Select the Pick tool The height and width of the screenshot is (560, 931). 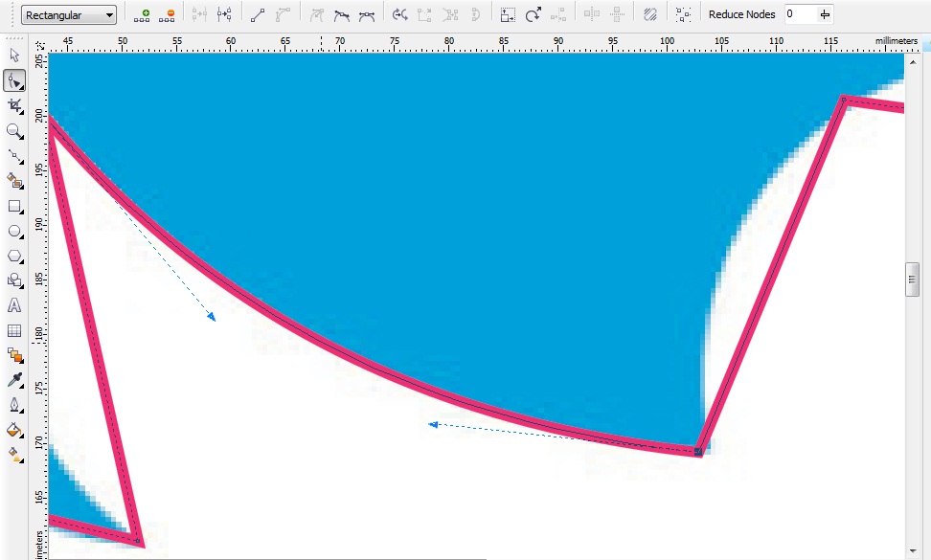(13, 56)
